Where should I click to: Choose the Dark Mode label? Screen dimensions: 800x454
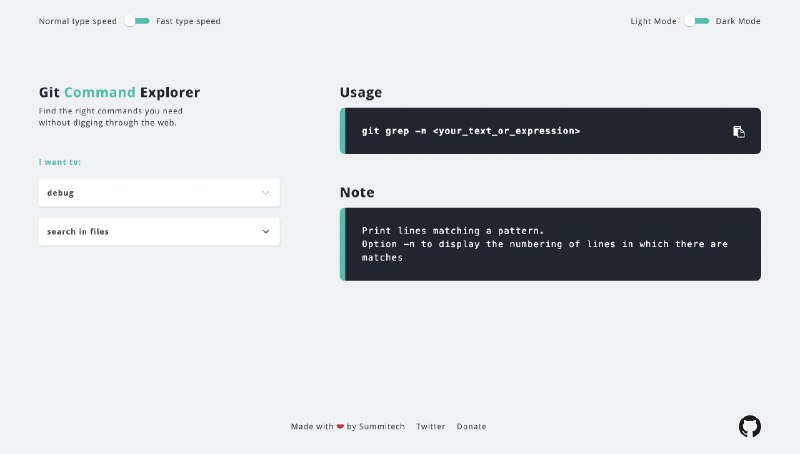(738, 21)
